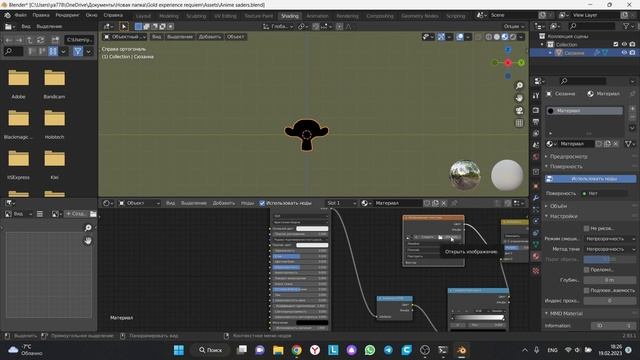Open the Slot 1 dropdown in node editor
This screenshot has height=360, width=640.
(341, 203)
